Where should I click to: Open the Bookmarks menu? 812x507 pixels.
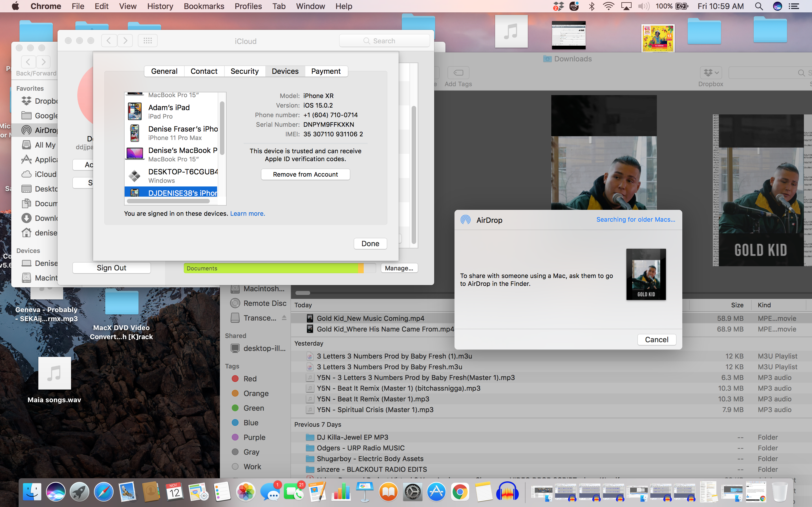pyautogui.click(x=204, y=6)
